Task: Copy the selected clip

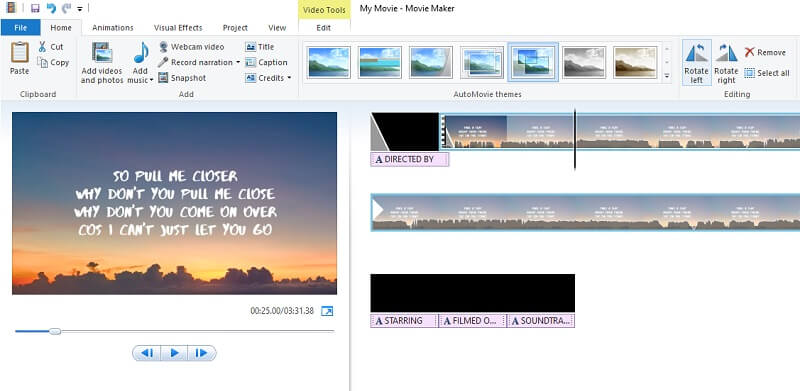Action: coord(53,62)
